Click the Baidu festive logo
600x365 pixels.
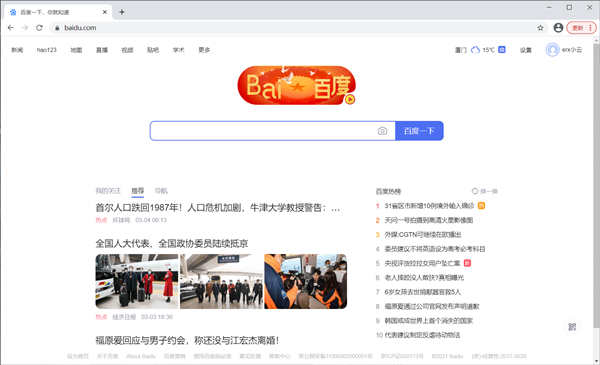[x=297, y=85]
